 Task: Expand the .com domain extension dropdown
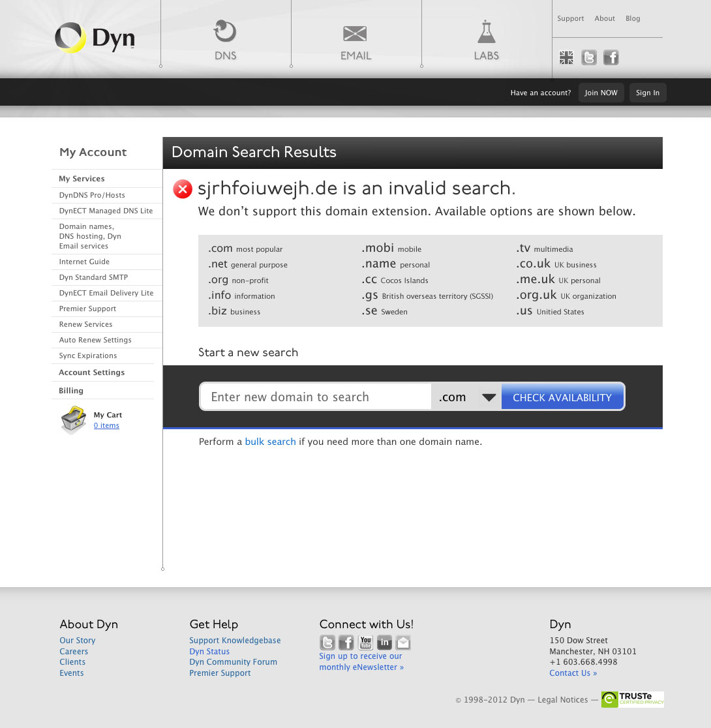489,397
